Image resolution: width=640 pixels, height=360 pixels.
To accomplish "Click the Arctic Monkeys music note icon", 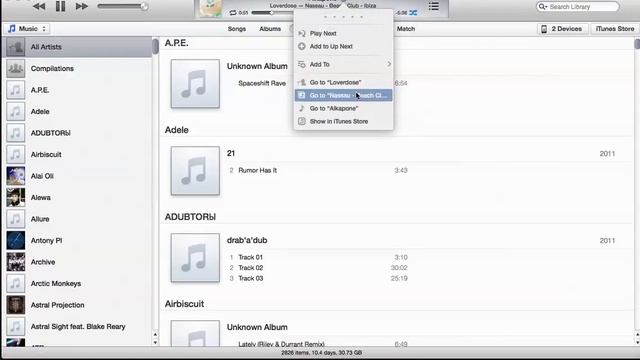I will tap(16, 284).
